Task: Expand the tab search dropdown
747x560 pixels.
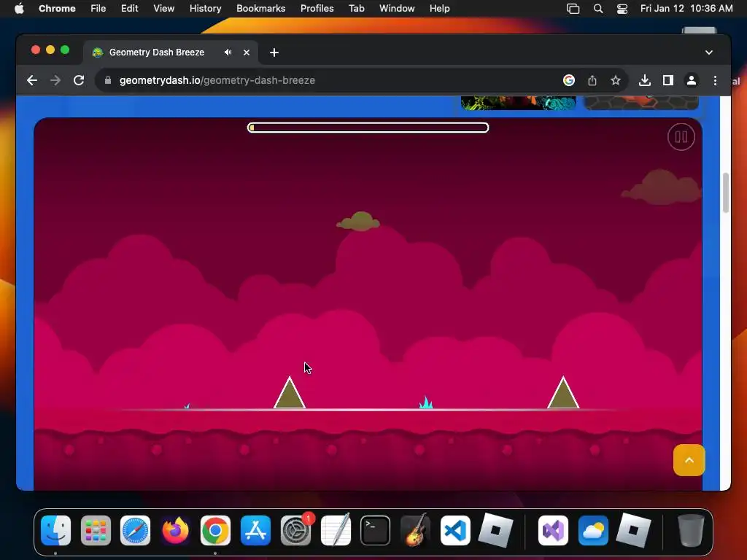Action: tap(709, 52)
